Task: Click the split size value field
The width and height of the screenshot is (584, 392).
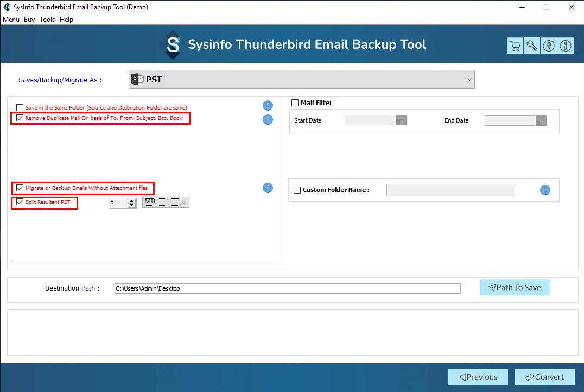Action: pos(118,203)
